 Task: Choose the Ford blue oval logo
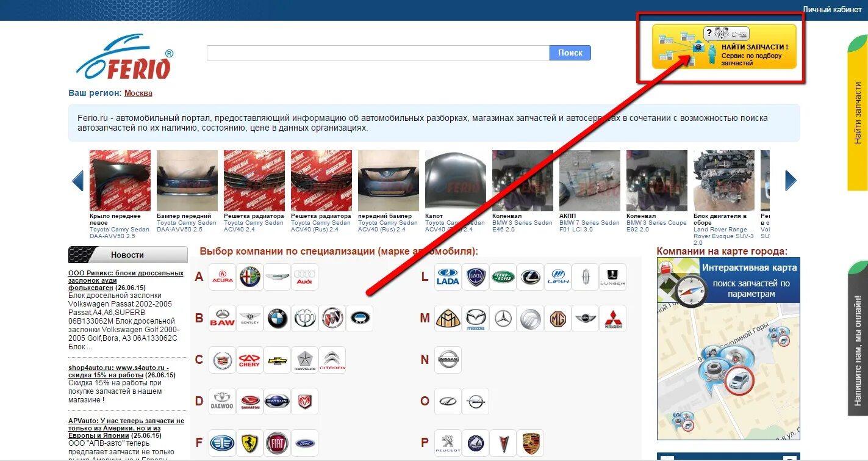coord(304,443)
